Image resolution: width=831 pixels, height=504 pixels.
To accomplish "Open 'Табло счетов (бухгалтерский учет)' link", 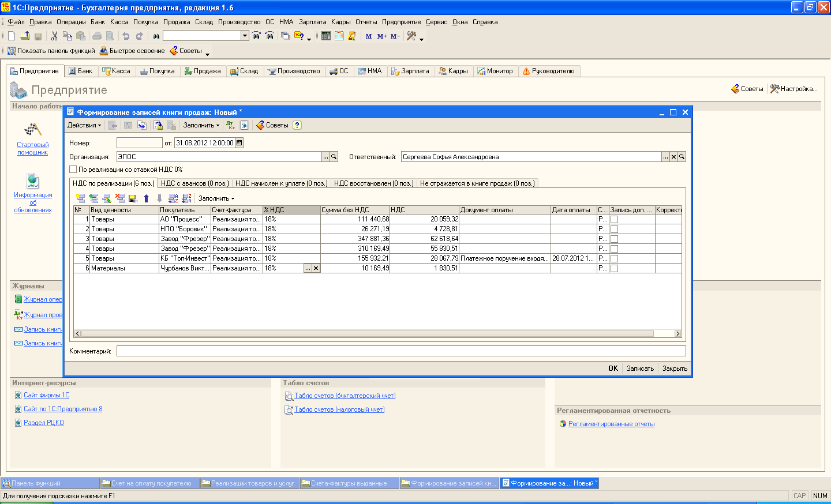I will point(345,396).
